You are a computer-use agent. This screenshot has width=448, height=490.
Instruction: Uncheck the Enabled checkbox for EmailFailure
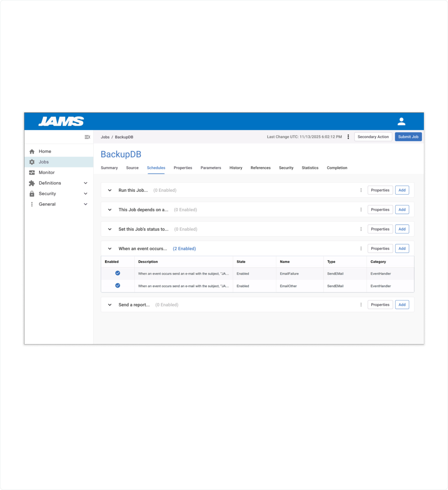click(118, 273)
